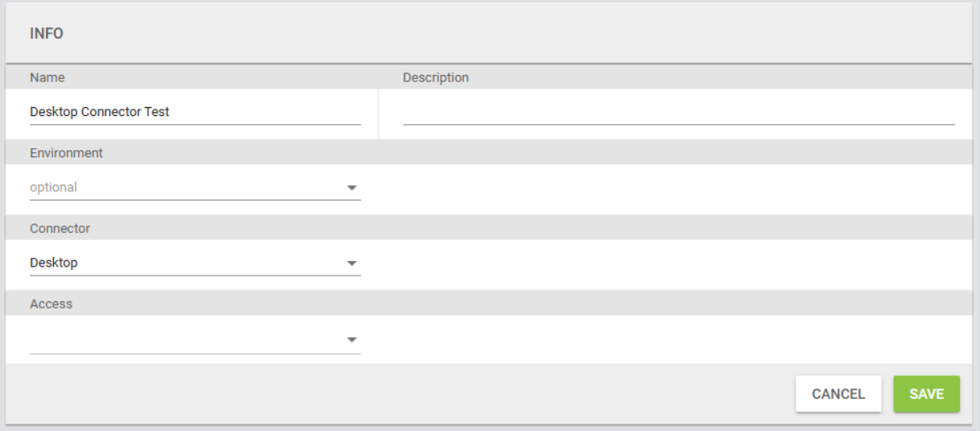Click the Name column label
This screenshot has height=431, width=980.
[x=48, y=78]
